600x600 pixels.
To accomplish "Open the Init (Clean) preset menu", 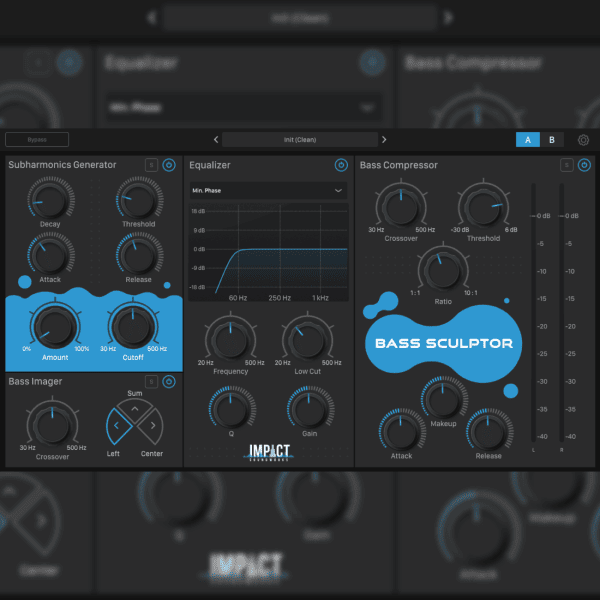I will [299, 140].
